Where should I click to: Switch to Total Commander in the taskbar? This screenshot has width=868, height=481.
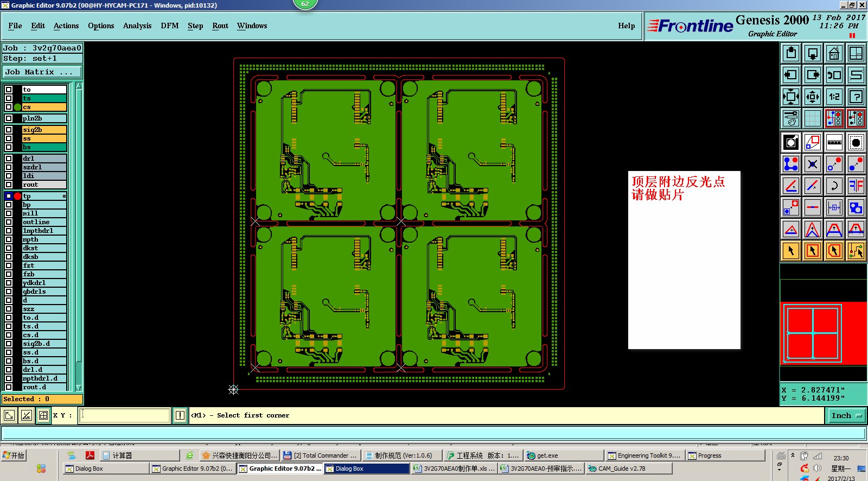[320, 455]
